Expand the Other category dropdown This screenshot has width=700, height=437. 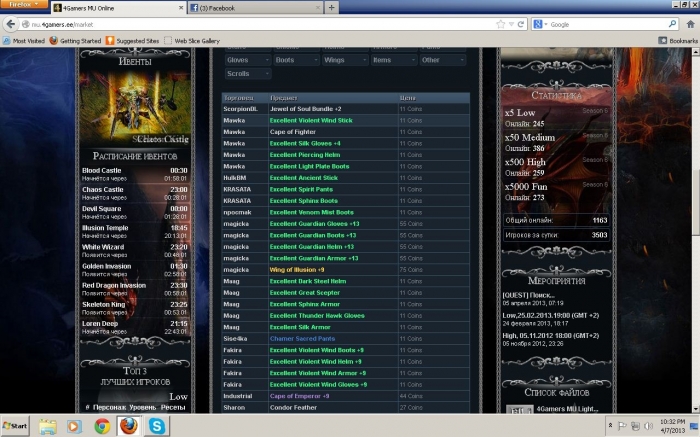(x=442, y=60)
